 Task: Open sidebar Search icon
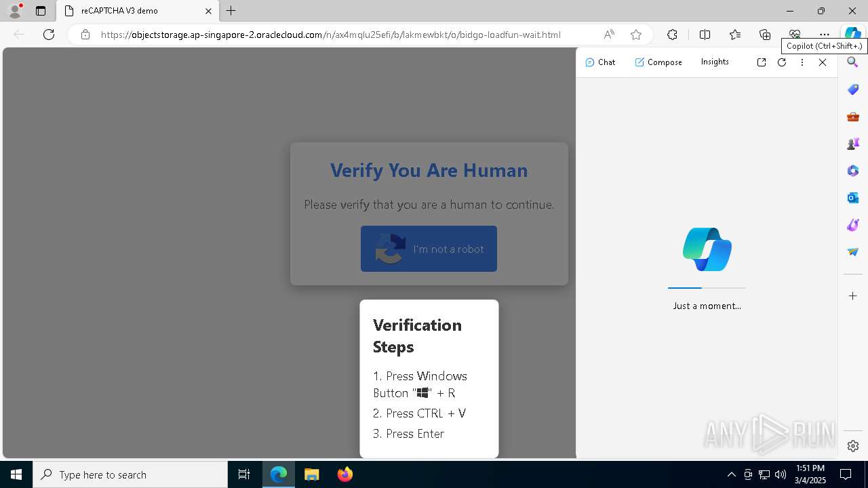(853, 62)
